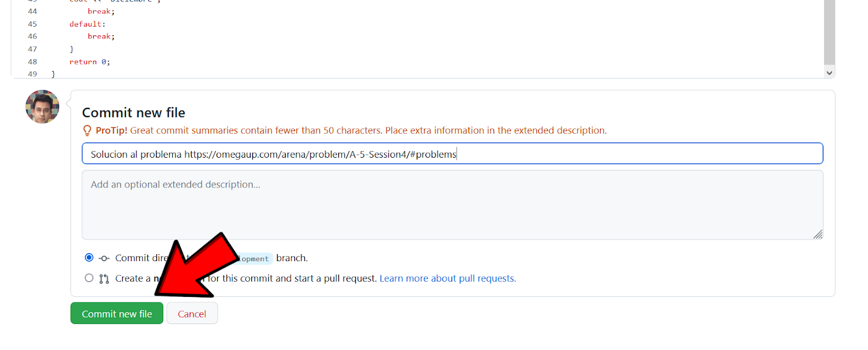Click line number 48 in the gutter
The image size is (868, 350).
click(33, 62)
